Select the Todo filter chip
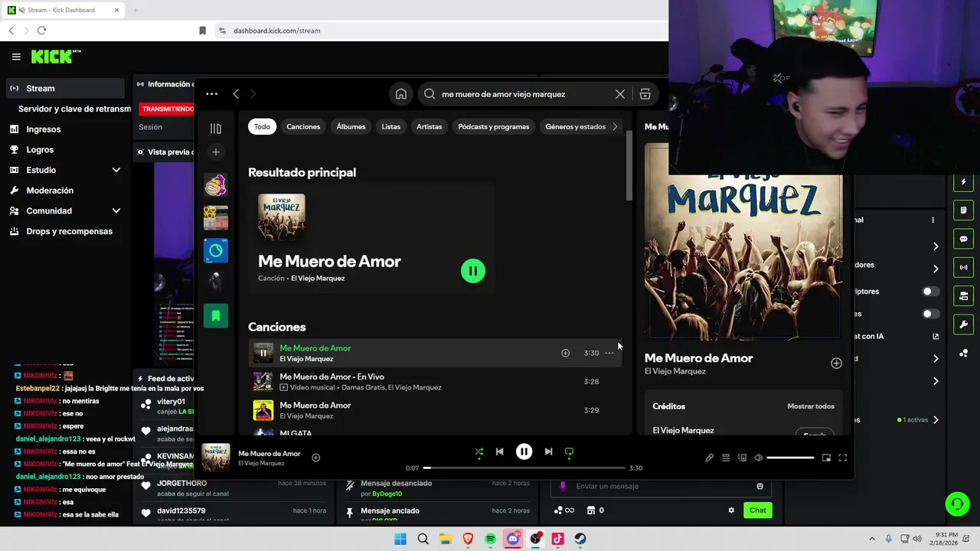Screen dimensions: 980x551 click(x=262, y=126)
